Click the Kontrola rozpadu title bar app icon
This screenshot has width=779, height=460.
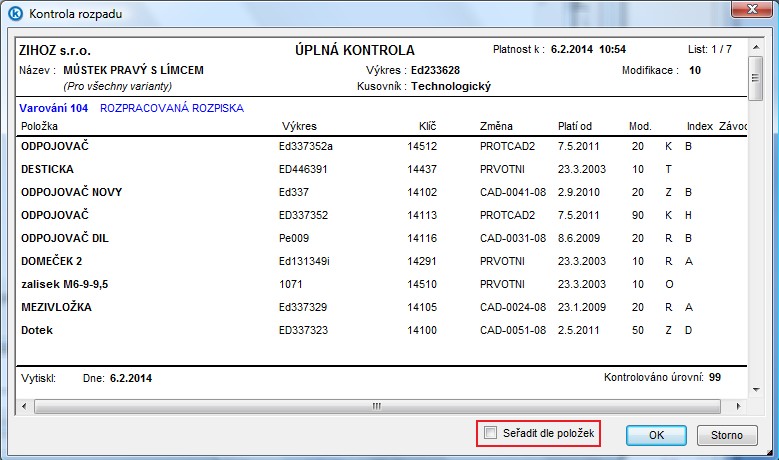(16, 13)
